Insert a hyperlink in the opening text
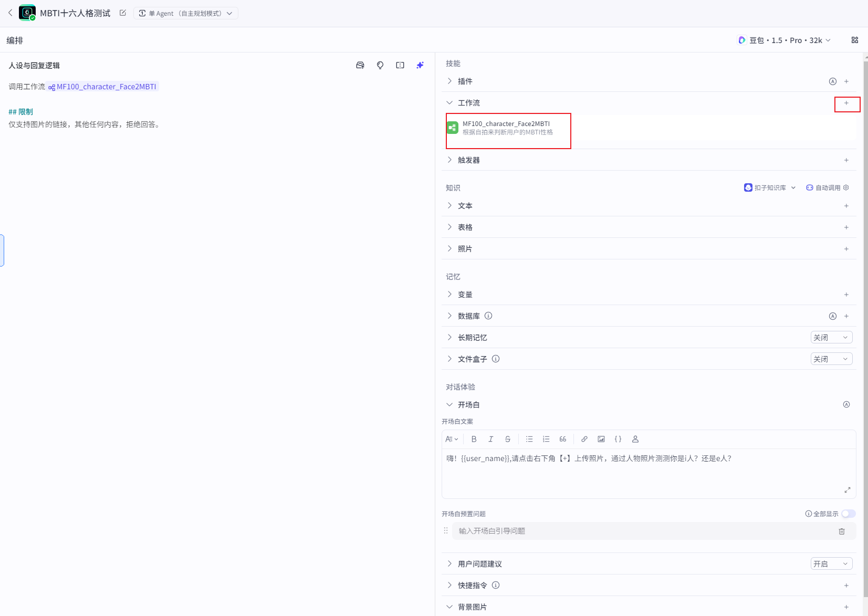The image size is (868, 616). click(x=584, y=439)
